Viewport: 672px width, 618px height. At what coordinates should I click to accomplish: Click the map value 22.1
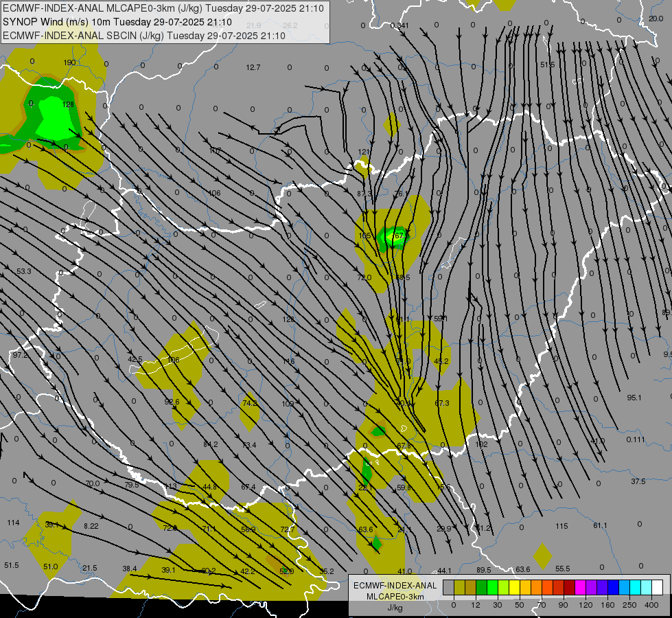[365, 488]
